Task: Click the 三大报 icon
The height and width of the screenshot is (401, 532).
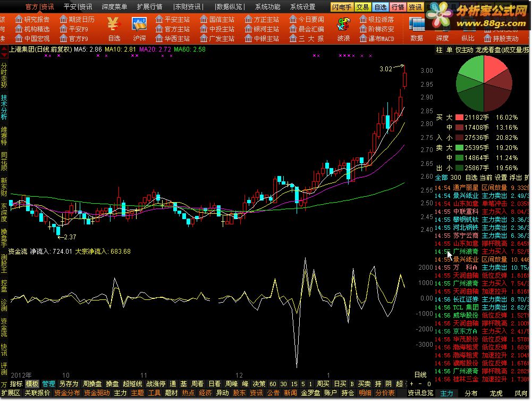Action: 306,38
